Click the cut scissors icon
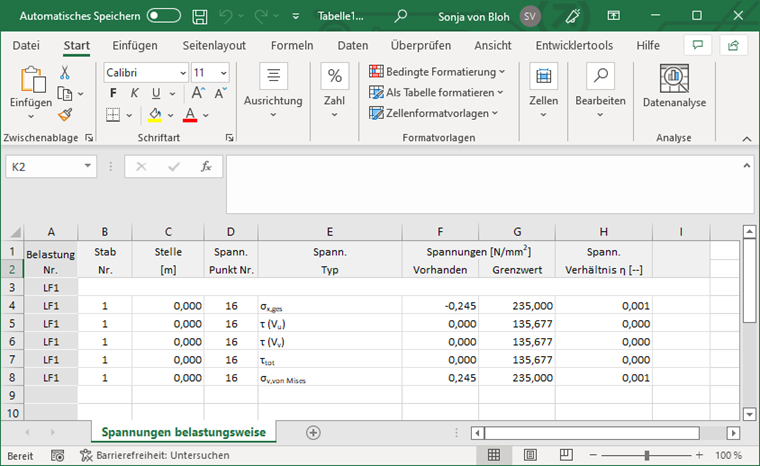 pos(65,73)
